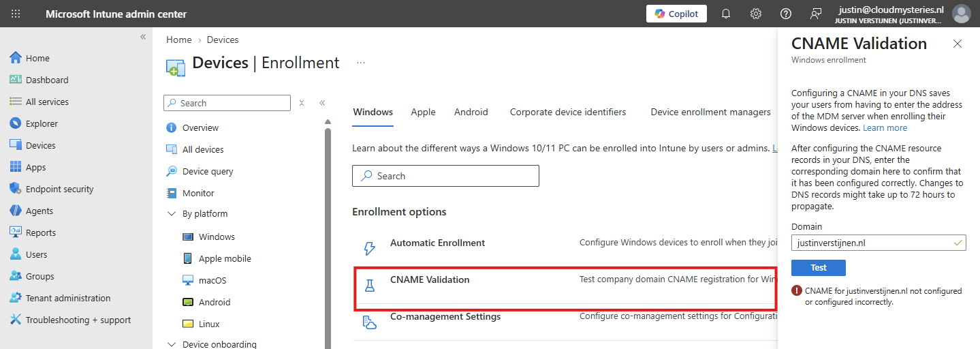Open Groups in the sidebar
The width and height of the screenshot is (980, 349).
(40, 276)
